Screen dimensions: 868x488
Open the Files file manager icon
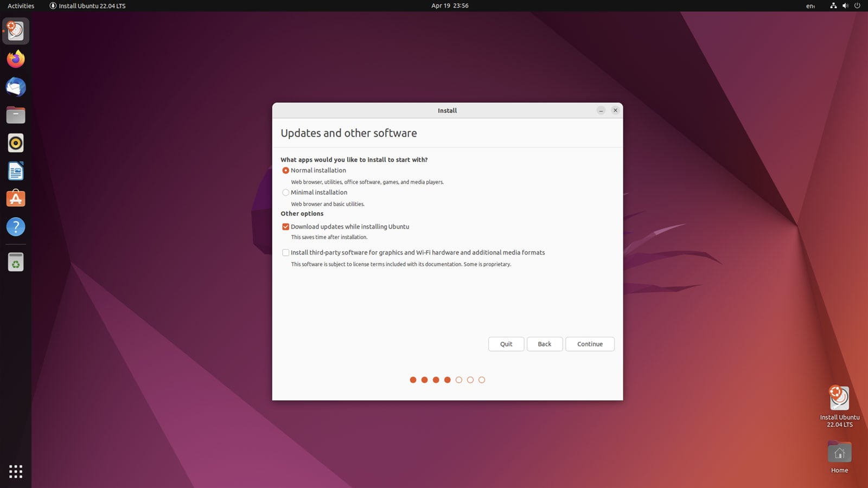[x=15, y=115]
